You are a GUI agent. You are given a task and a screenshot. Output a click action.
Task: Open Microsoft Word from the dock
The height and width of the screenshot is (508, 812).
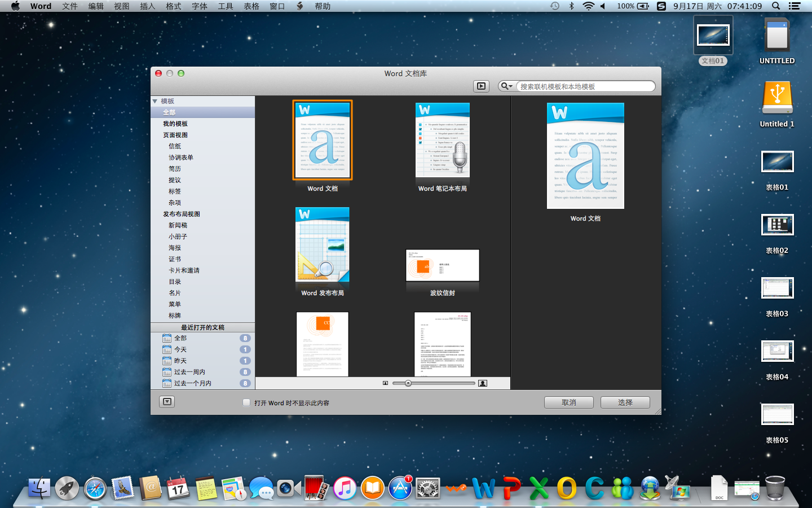pos(484,488)
